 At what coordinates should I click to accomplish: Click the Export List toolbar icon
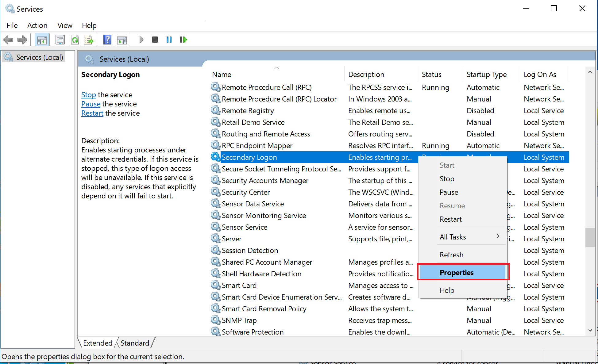point(89,40)
